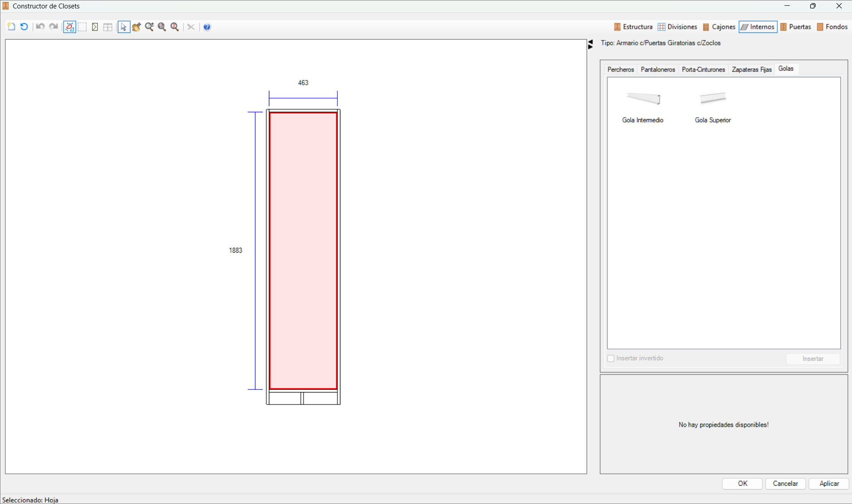Click the 1883 height dimension label

236,250
